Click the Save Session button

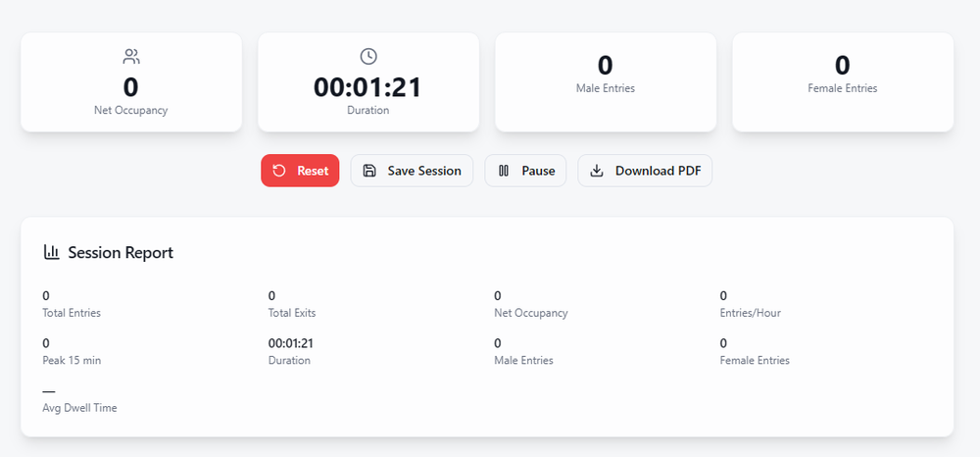pos(412,171)
